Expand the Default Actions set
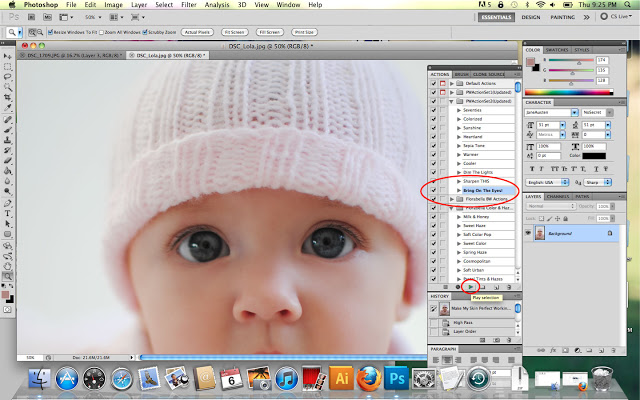Image resolution: width=640 pixels, height=400 pixels. pyautogui.click(x=452, y=83)
